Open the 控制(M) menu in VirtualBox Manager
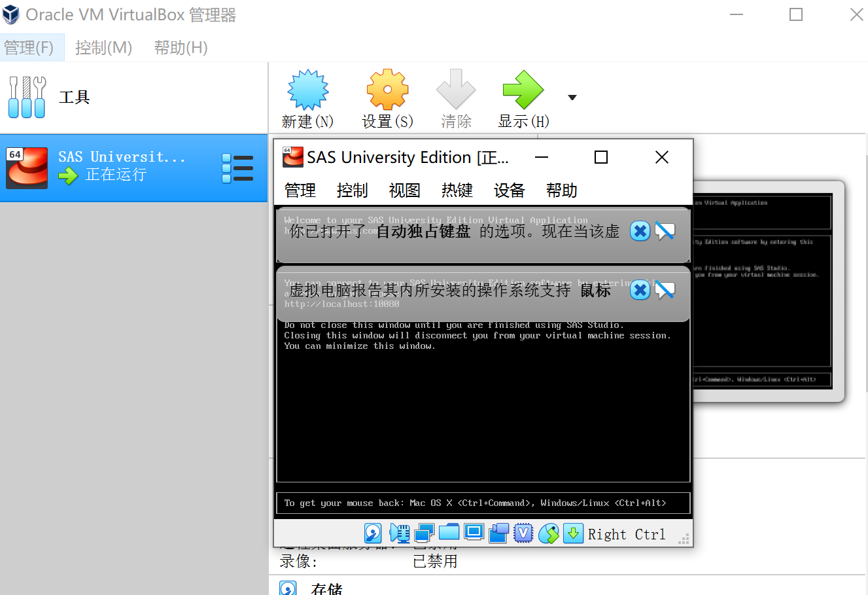The image size is (868, 595). (103, 48)
